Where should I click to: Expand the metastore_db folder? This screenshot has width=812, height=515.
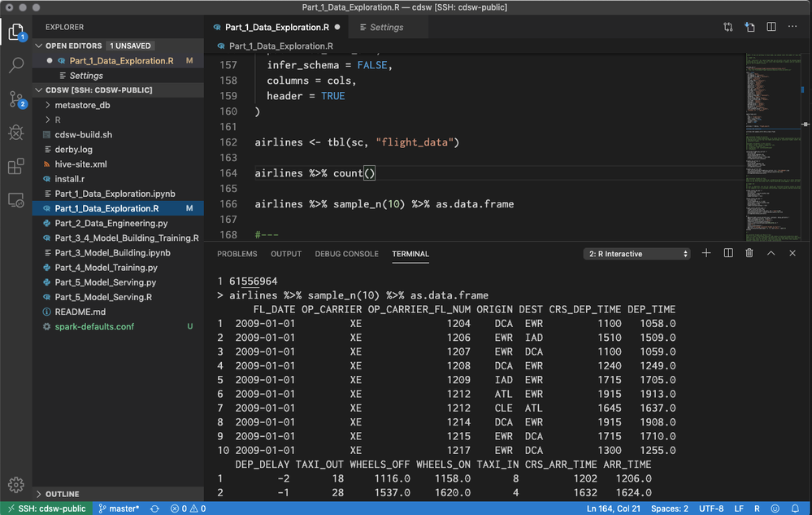coord(82,105)
